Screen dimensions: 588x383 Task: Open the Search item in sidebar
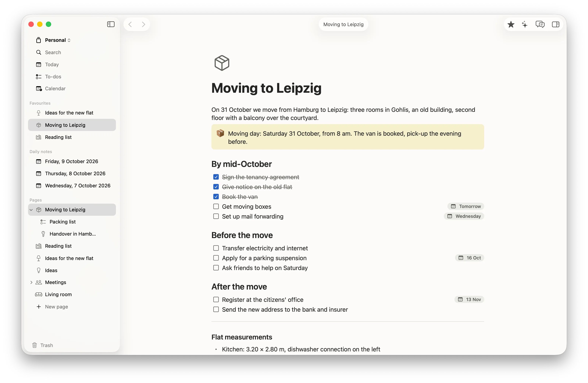72,52
